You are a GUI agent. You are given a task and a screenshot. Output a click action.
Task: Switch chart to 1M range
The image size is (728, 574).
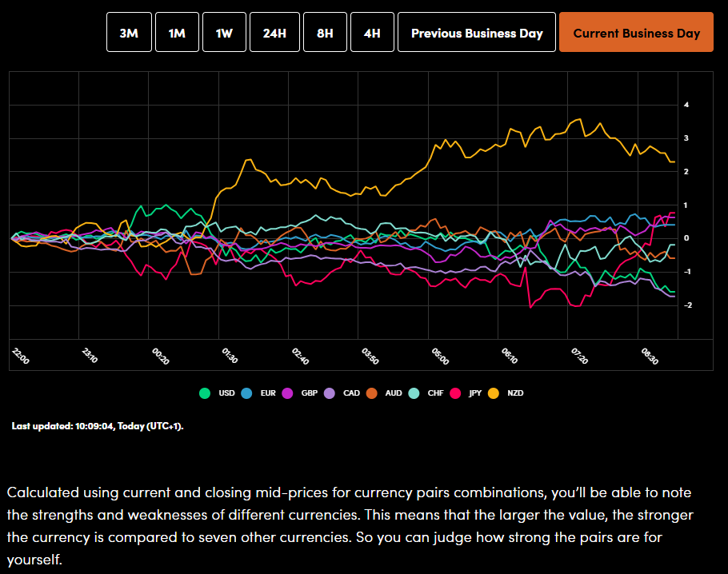pyautogui.click(x=177, y=33)
